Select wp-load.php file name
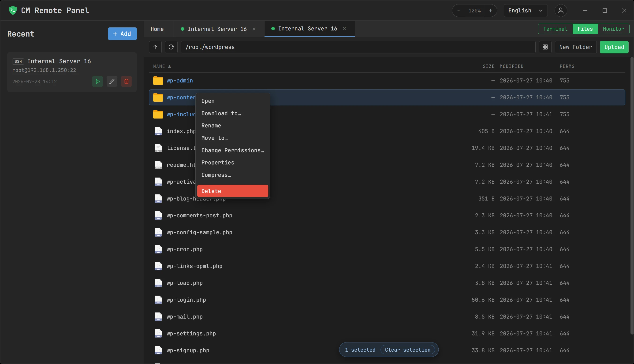This screenshot has width=634, height=364. (184, 283)
